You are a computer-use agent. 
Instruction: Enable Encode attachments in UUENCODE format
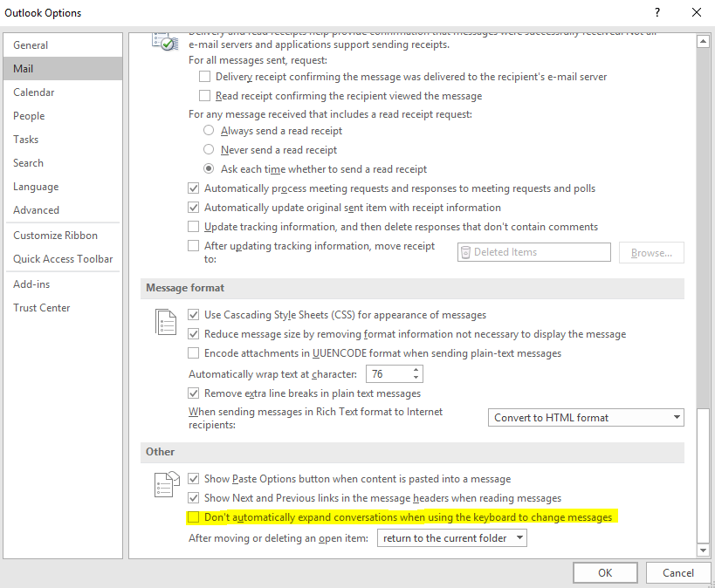[x=193, y=353]
